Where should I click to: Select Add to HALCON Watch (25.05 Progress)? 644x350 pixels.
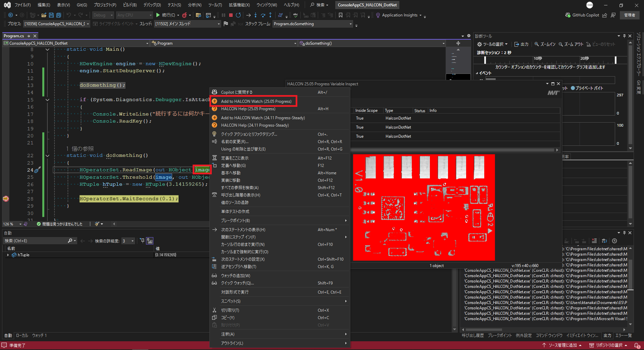pos(256,101)
